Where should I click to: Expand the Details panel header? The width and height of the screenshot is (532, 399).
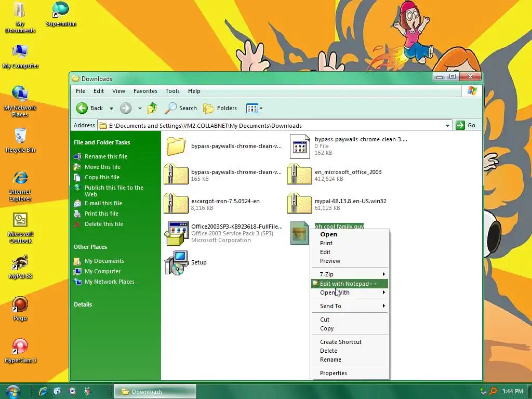[83, 304]
